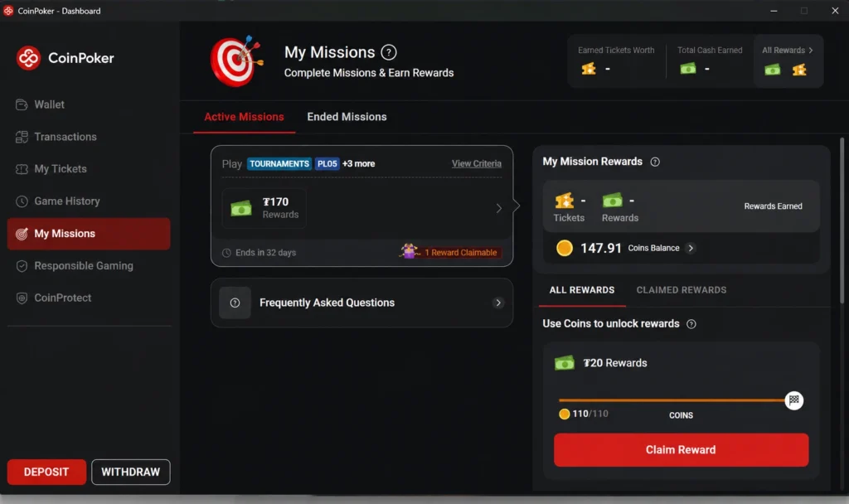Select My Missions sidebar entry
Screen dimensions: 849x504
pos(89,234)
